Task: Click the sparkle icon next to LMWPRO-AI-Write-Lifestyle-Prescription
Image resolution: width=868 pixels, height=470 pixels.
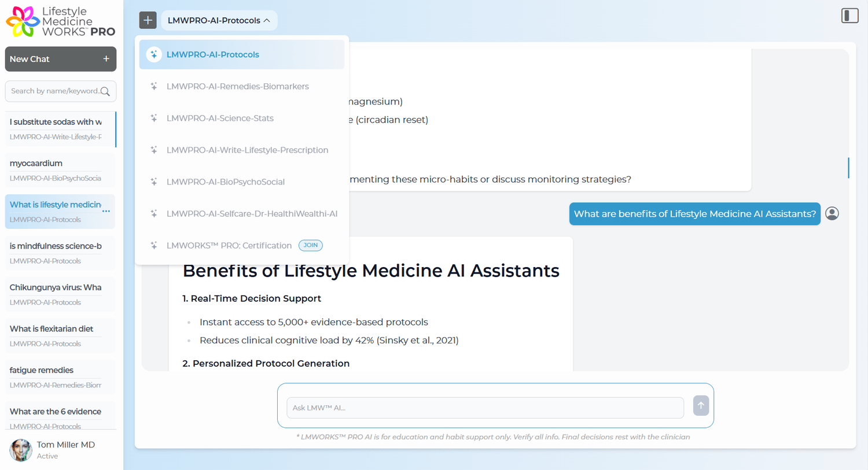Action: (154, 150)
